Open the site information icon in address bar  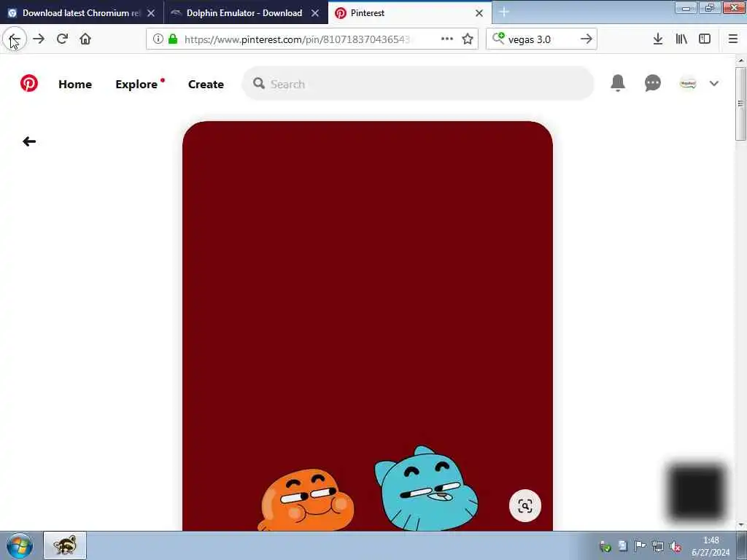click(158, 39)
